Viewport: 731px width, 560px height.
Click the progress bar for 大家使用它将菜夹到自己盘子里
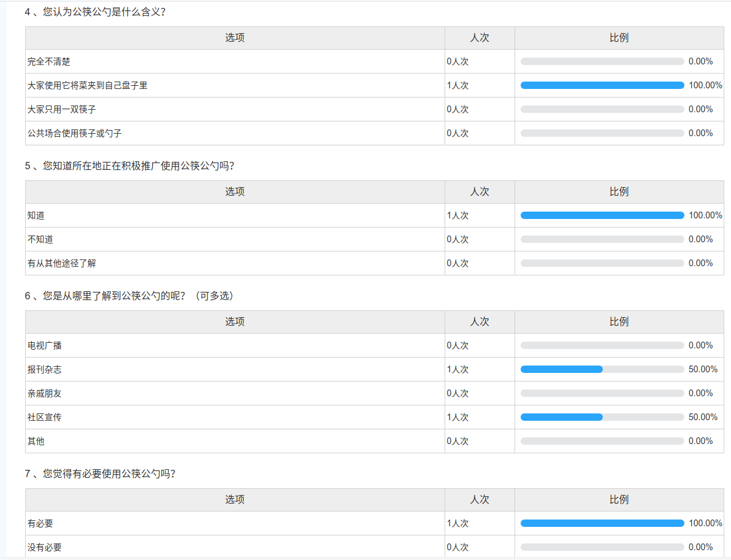[x=602, y=85]
